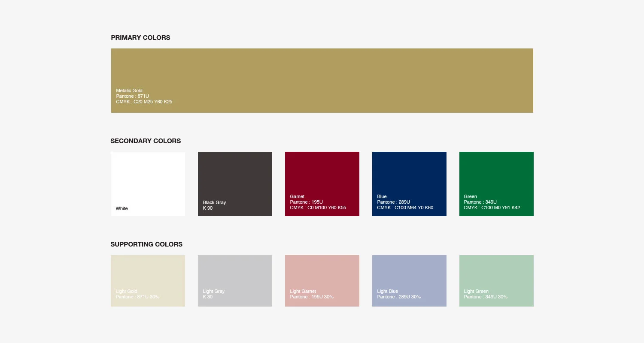Click the Blue Pantone 289U swatch
This screenshot has width=644, height=343.
point(409,184)
